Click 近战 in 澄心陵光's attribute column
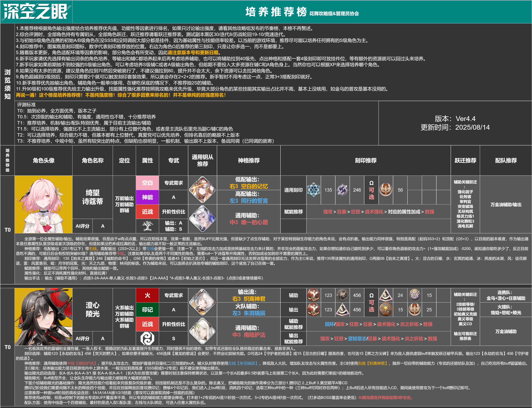 point(147,324)
